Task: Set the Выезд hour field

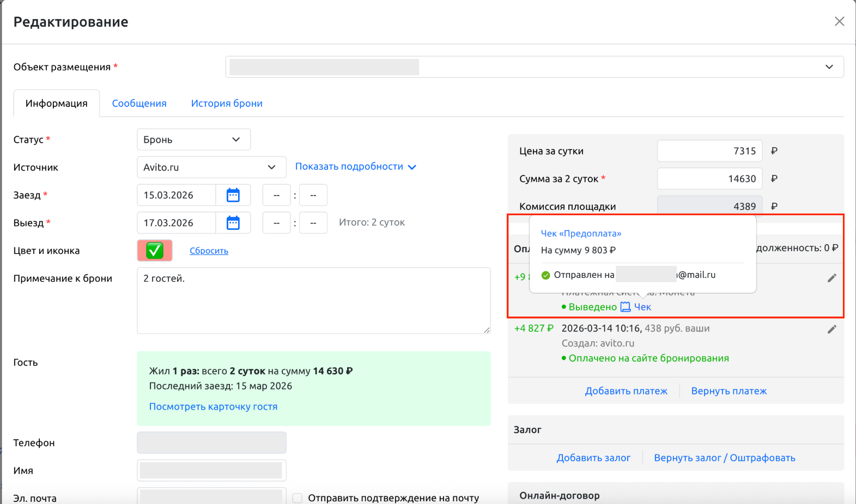Action: click(x=276, y=223)
